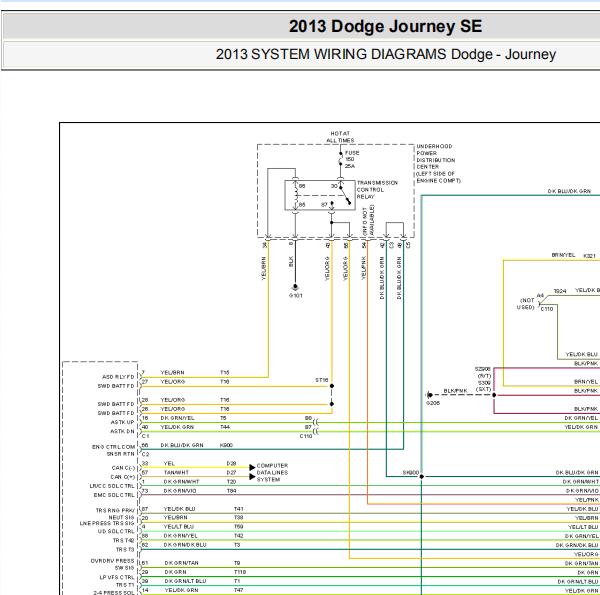Screen dimensions: 600x595
Task: Click the K321 circuit code
Action: [589, 256]
